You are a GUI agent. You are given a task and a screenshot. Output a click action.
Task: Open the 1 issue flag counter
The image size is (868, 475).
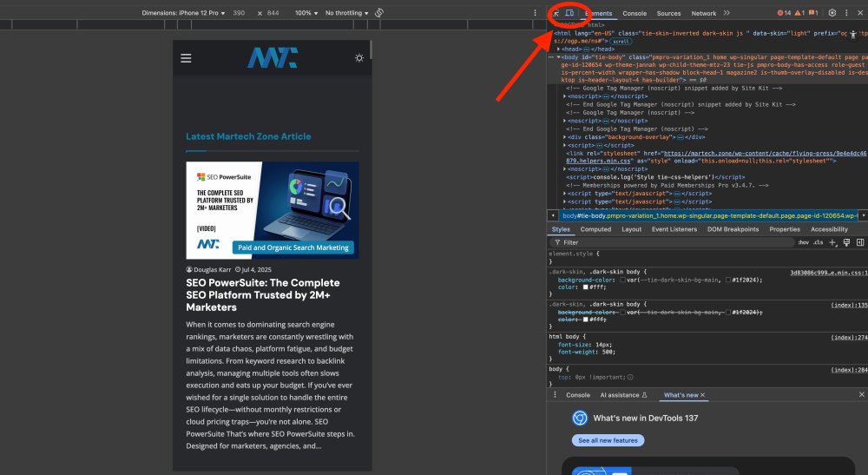(813, 13)
